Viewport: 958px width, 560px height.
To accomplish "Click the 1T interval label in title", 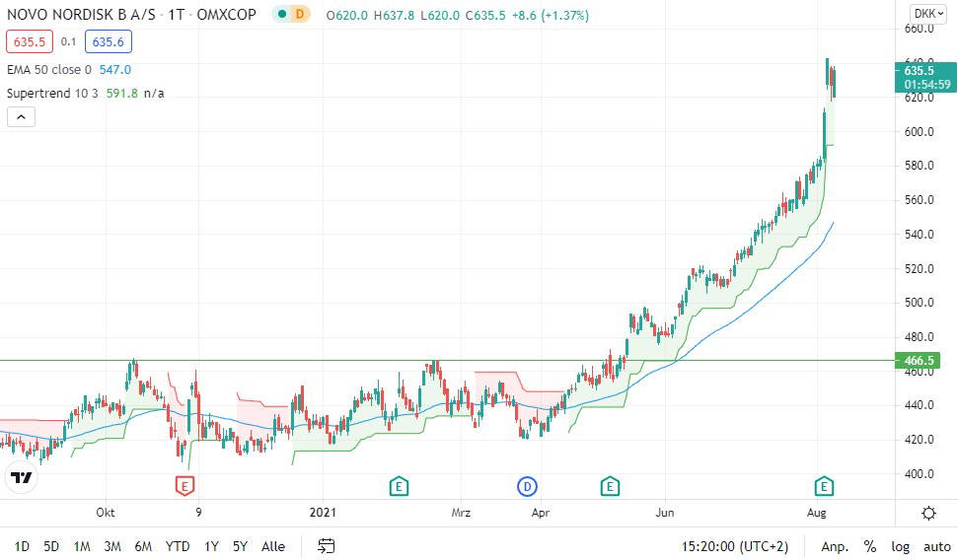I will [176, 14].
